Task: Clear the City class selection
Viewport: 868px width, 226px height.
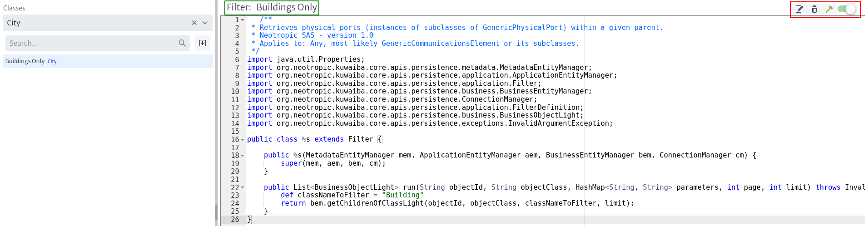Action: click(194, 23)
